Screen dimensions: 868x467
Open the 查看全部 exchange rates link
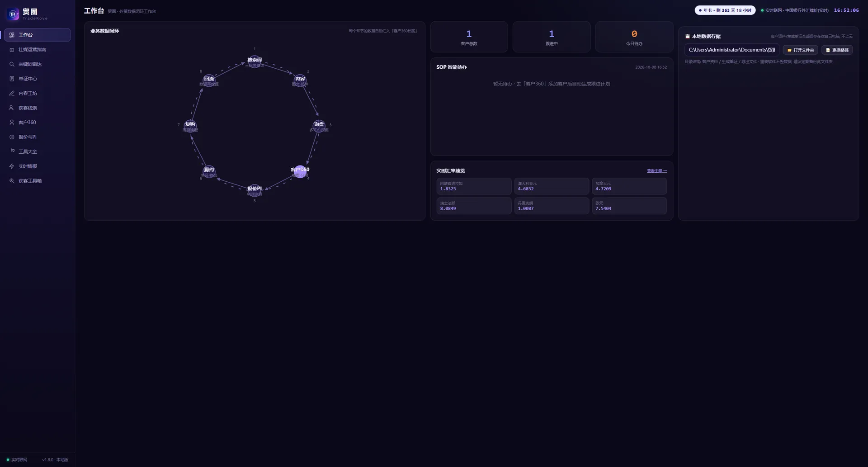(x=657, y=171)
